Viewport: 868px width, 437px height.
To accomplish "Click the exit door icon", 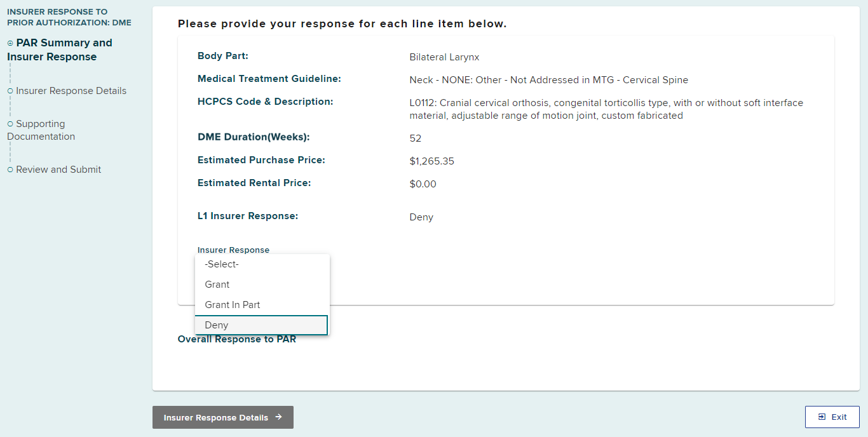I will click(822, 417).
